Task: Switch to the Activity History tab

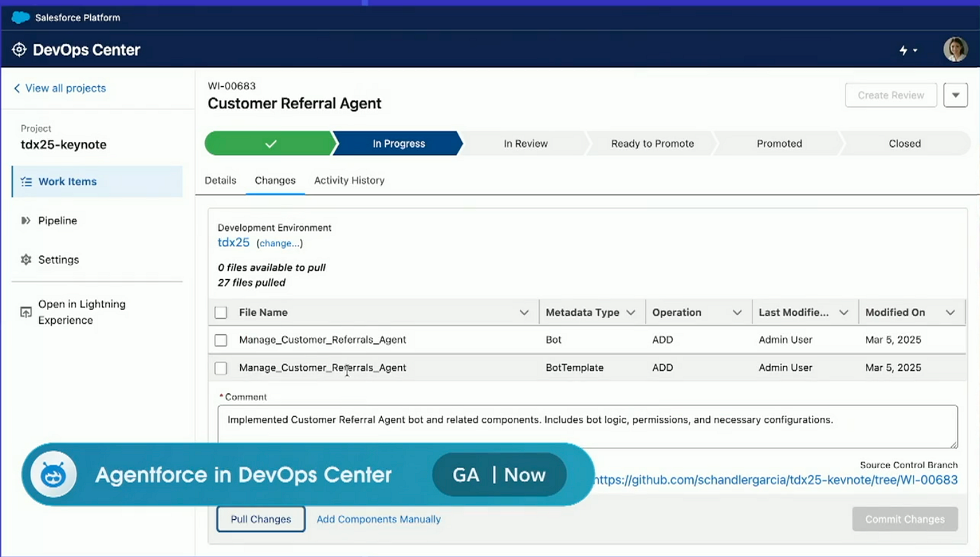Action: [x=349, y=181]
